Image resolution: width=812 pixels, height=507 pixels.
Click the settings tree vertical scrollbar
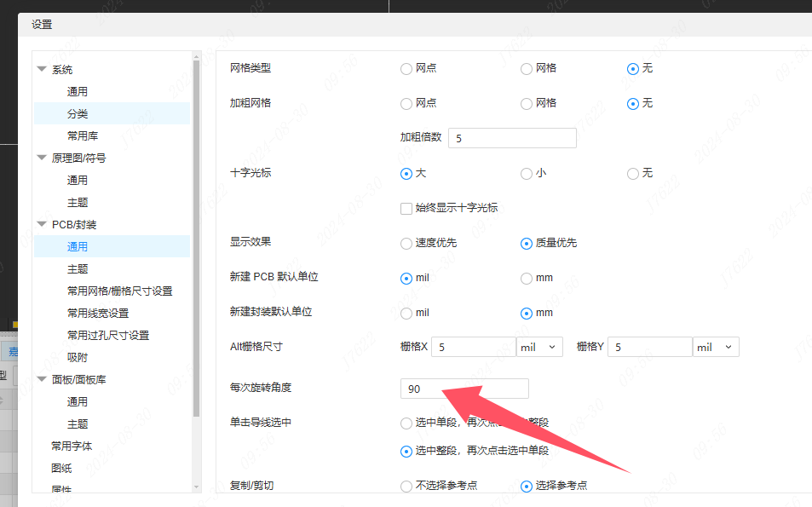coord(197,256)
